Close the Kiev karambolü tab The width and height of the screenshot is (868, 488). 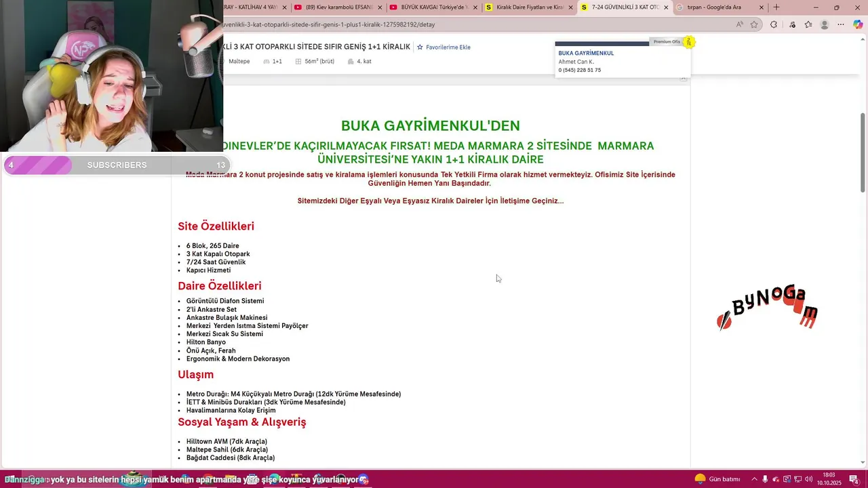[x=379, y=7]
